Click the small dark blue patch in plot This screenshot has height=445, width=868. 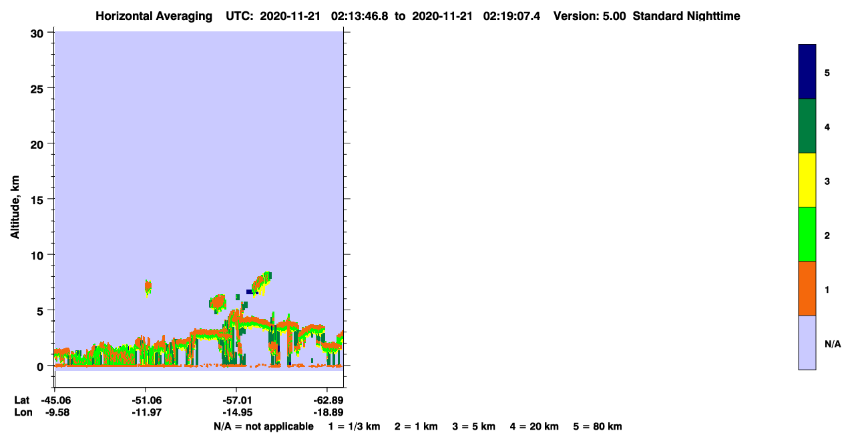[x=250, y=292]
